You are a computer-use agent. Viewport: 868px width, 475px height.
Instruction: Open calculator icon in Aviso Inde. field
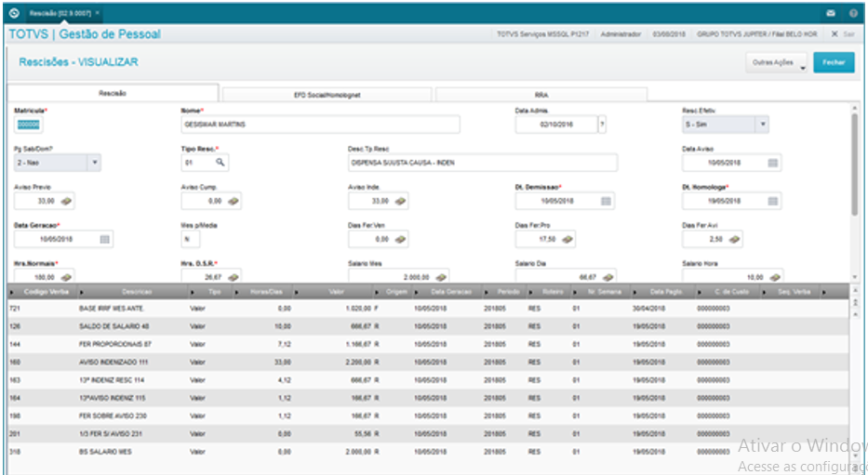click(401, 202)
